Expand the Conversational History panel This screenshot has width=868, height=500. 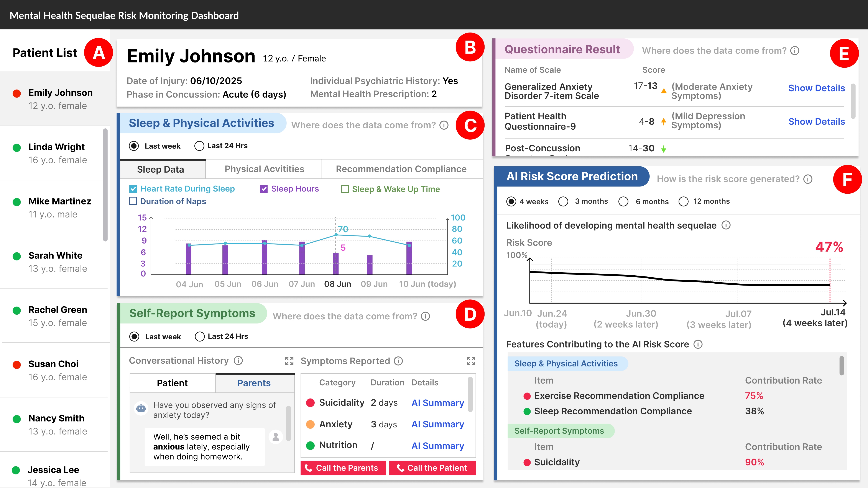(289, 361)
